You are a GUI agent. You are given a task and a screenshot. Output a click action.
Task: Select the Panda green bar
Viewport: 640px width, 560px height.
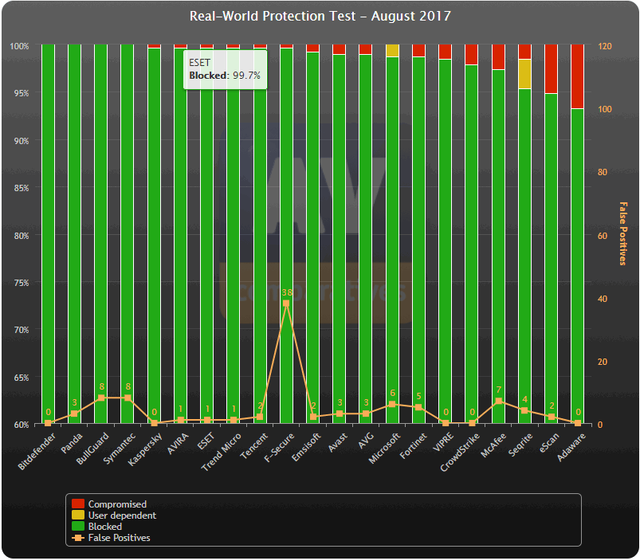74,234
